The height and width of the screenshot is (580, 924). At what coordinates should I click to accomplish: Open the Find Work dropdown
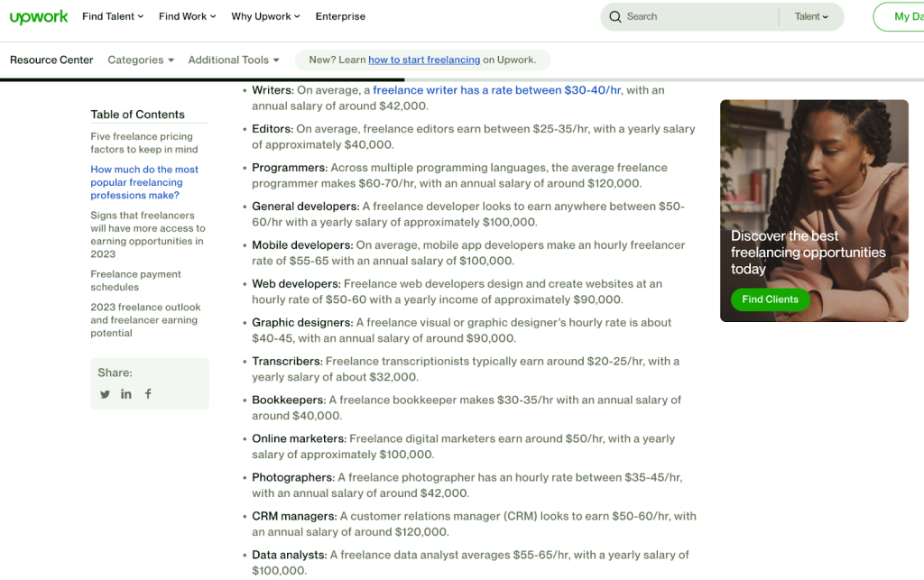[187, 17]
